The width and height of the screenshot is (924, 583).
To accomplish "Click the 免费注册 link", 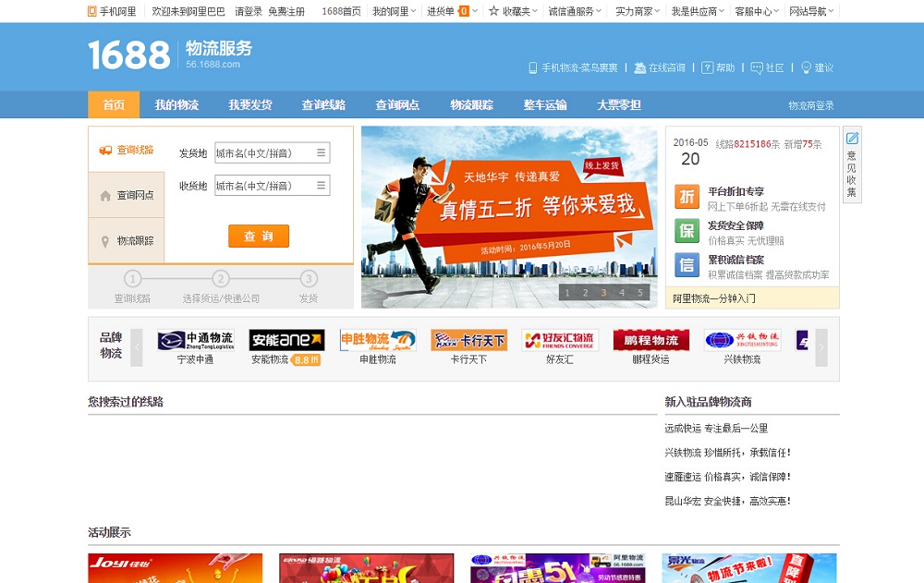I will point(286,11).
